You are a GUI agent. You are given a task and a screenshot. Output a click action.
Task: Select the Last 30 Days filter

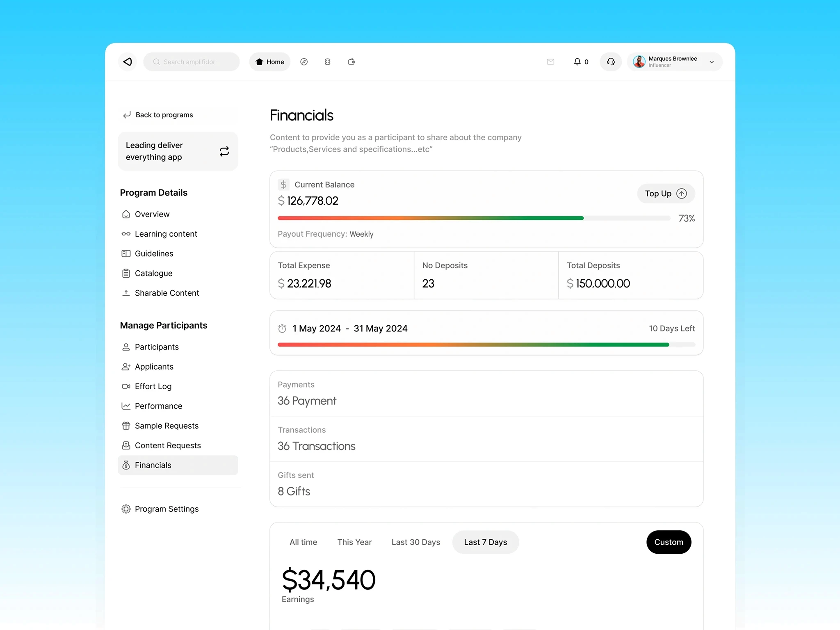click(x=415, y=542)
